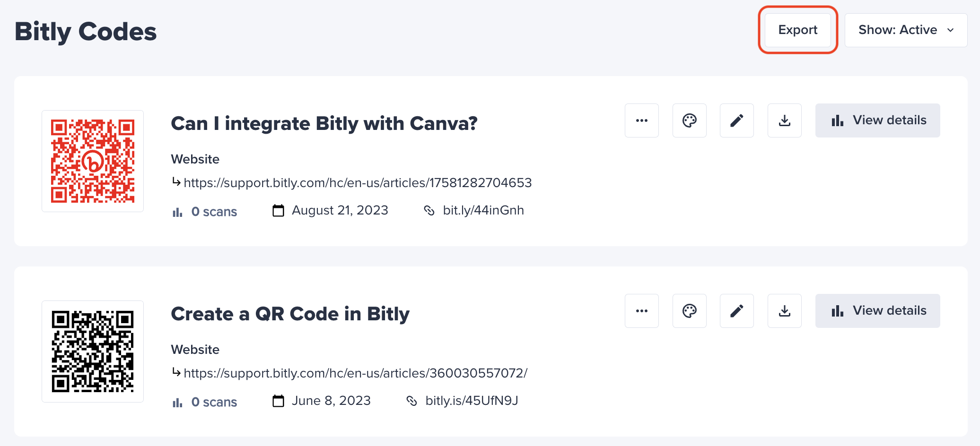The height and width of the screenshot is (446, 980).
Task: View details for Create a QR Code
Action: tap(877, 311)
